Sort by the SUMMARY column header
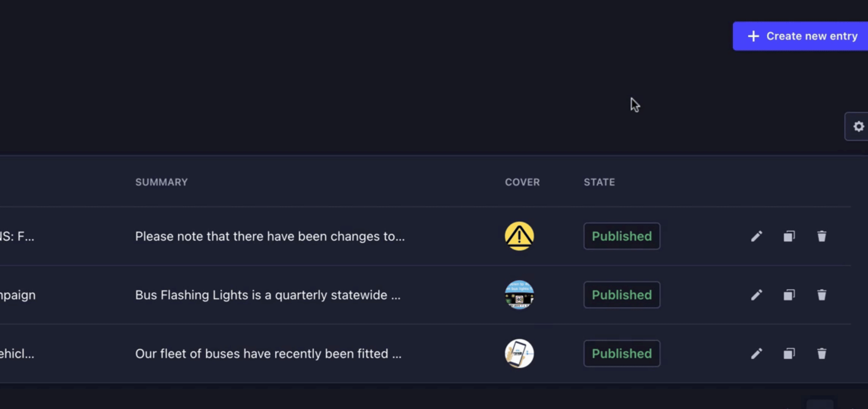This screenshot has width=868, height=409. click(x=161, y=182)
